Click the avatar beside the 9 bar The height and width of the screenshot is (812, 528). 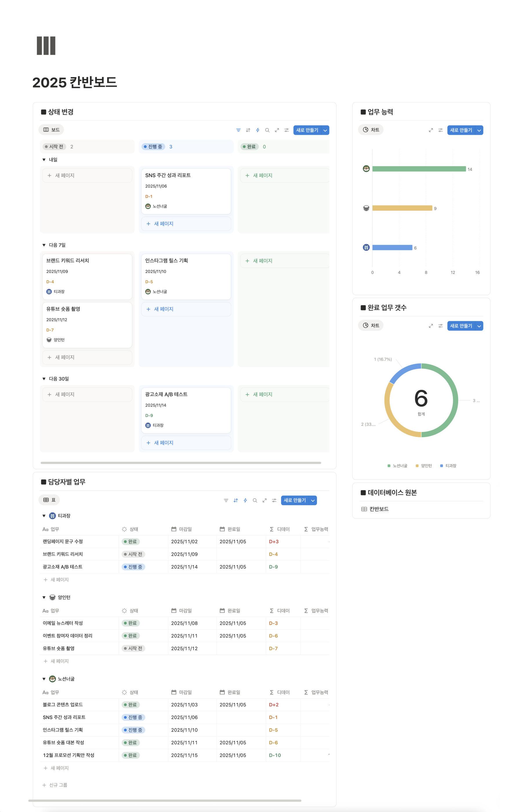pyautogui.click(x=366, y=208)
